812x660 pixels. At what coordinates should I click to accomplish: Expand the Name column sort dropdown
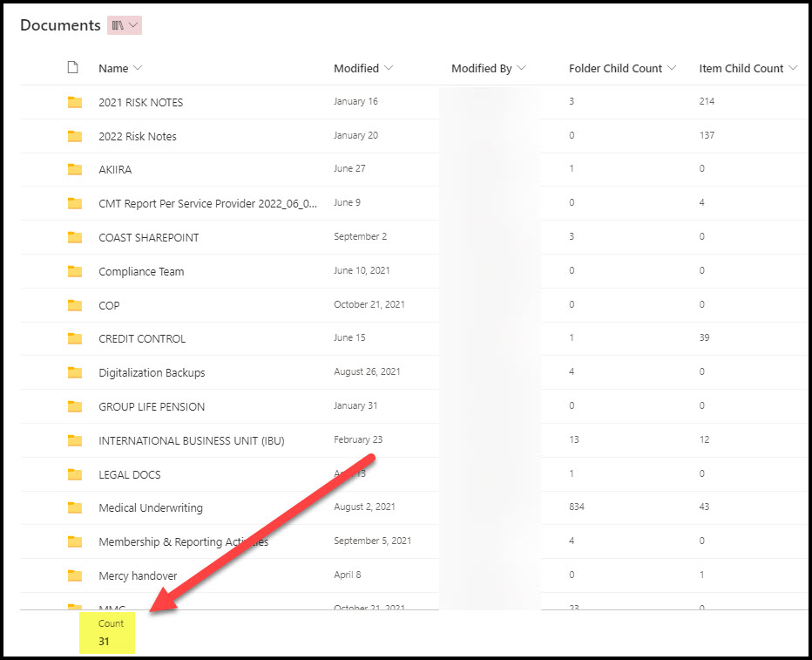(x=138, y=68)
